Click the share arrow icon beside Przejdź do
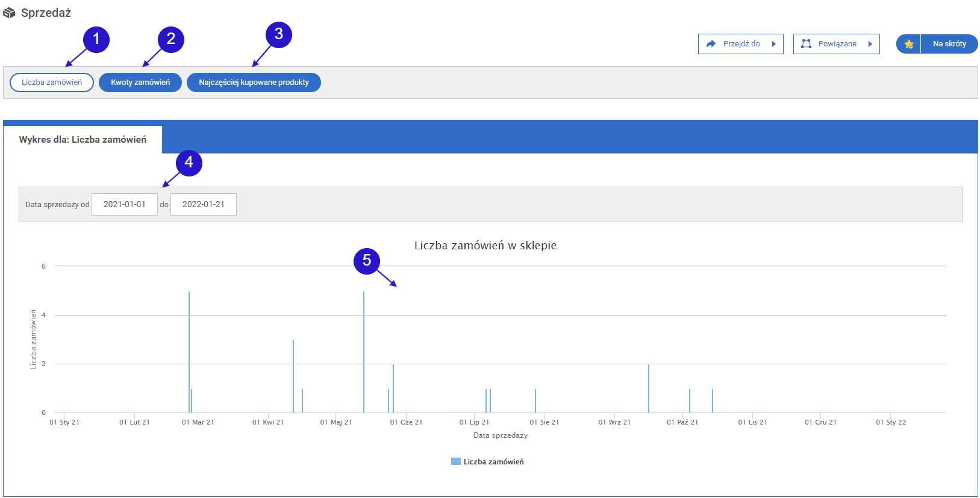This screenshot has height=498, width=980. 711,44
